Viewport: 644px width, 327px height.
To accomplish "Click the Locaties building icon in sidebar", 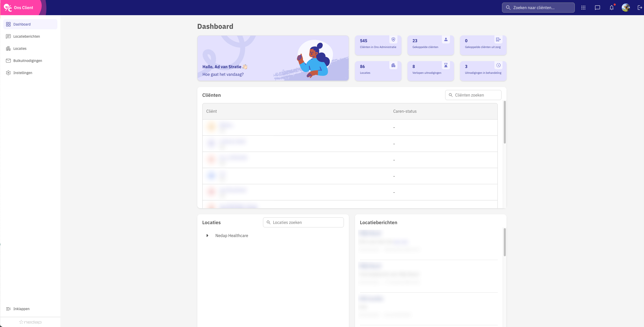I will tap(8, 49).
